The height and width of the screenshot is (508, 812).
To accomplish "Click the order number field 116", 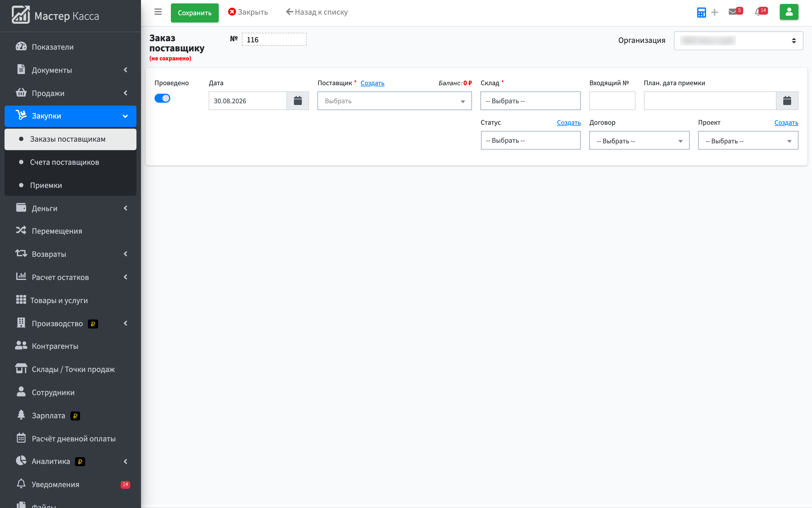I will pos(274,40).
